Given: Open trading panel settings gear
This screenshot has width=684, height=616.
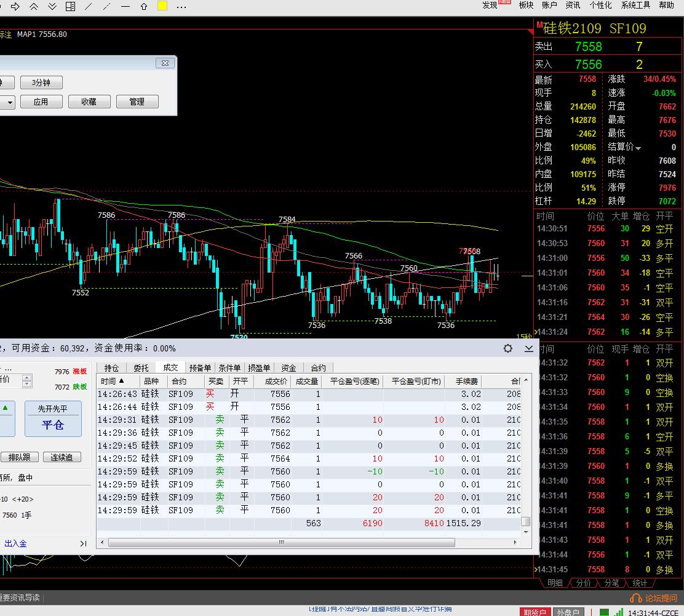Looking at the screenshot, I should 508,348.
